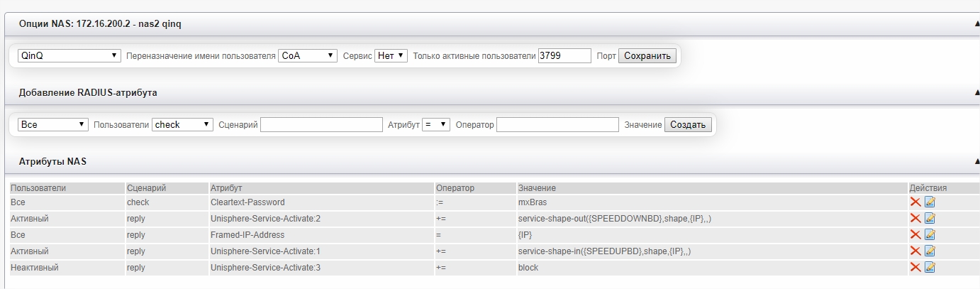Delete the Cleartext-Password attribute row

[x=915, y=202]
